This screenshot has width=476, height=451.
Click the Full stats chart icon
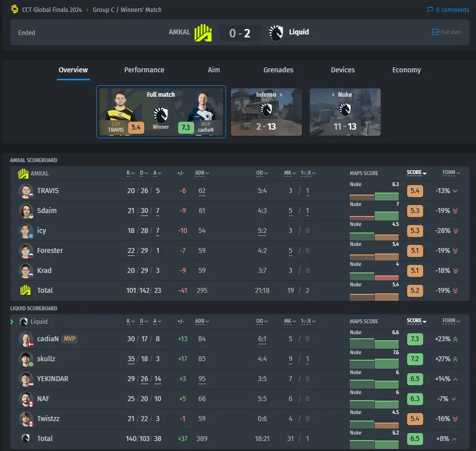(435, 32)
